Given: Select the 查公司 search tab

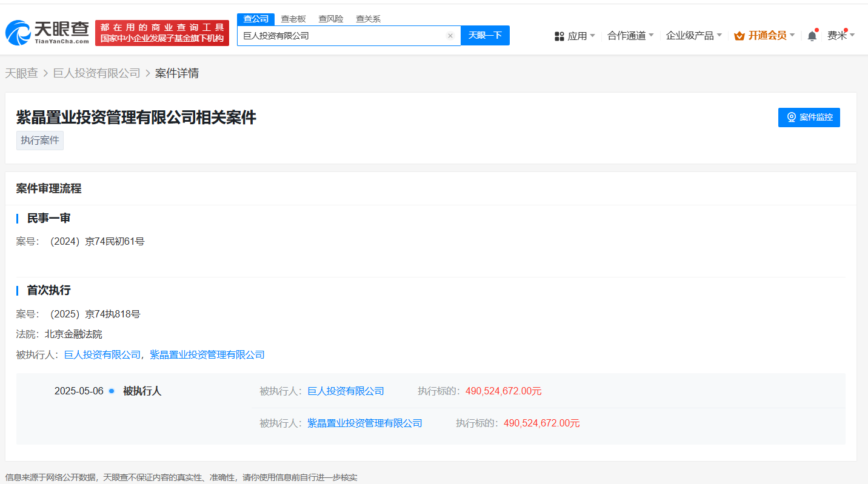Looking at the screenshot, I should (256, 19).
